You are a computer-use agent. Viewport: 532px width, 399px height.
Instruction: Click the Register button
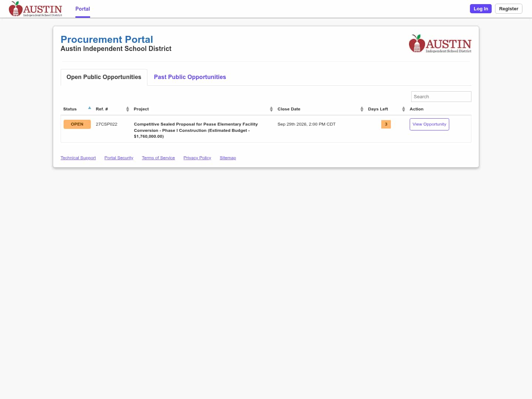(509, 9)
